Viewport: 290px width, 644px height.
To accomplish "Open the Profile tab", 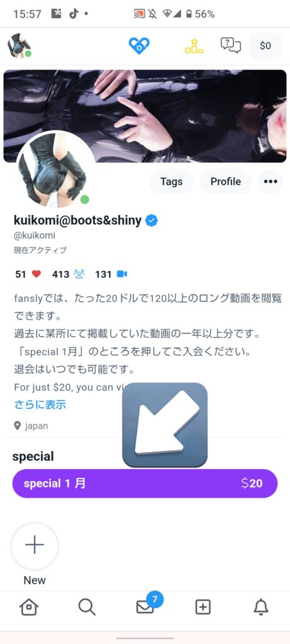I will (225, 182).
